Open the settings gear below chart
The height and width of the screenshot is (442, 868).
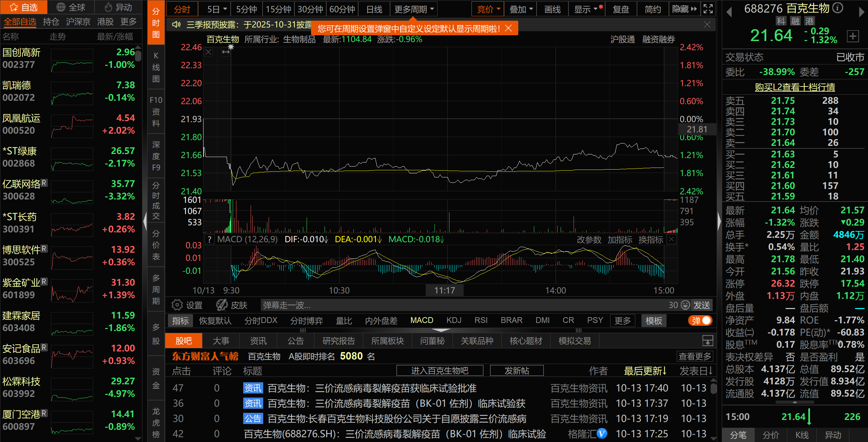pos(177,305)
